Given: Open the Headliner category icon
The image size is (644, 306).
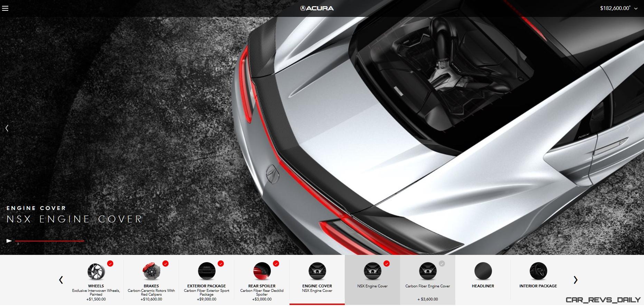Looking at the screenshot, I should [x=483, y=271].
